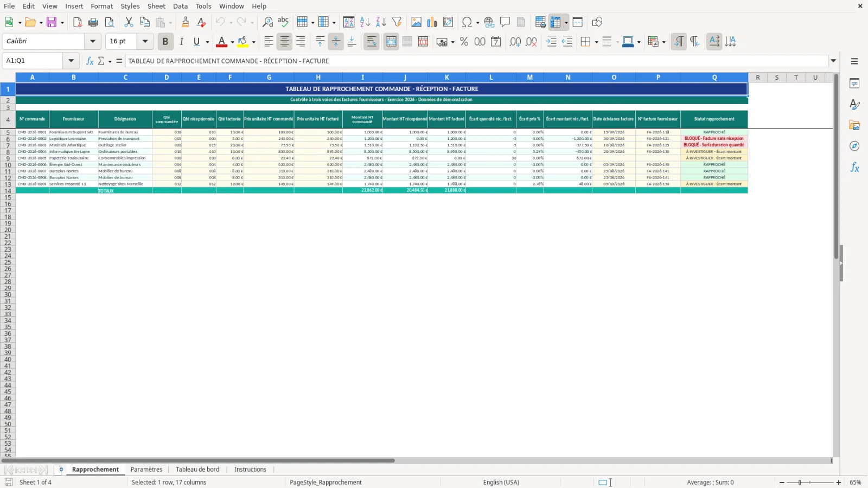Toggle Bold formatting
This screenshot has width=868, height=488.
pyautogui.click(x=165, y=42)
